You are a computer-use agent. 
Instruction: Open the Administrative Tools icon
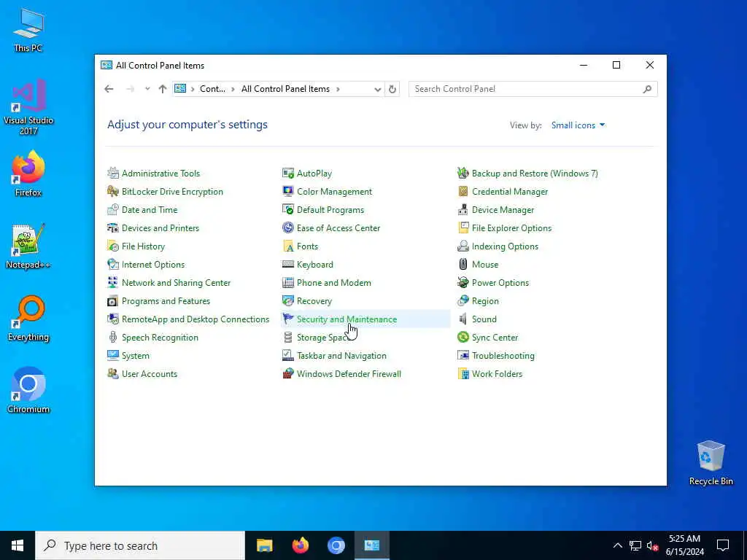point(113,174)
